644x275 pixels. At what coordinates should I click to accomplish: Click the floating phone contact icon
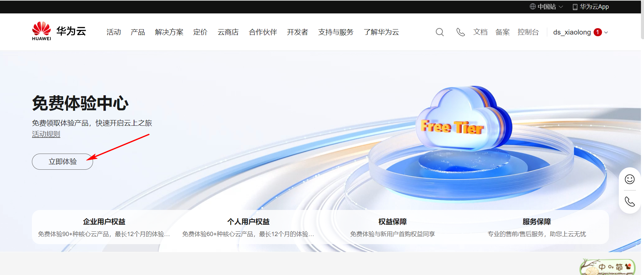[629, 202]
